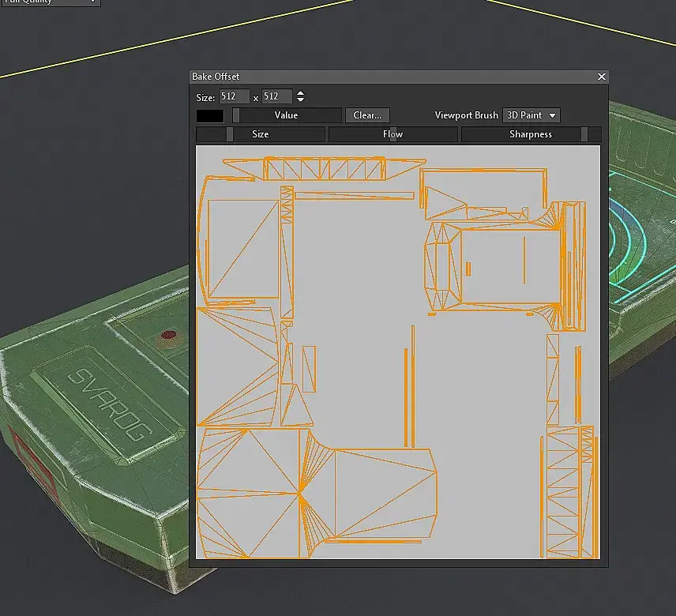Click the up arrow of the Size stepper

(x=301, y=93)
